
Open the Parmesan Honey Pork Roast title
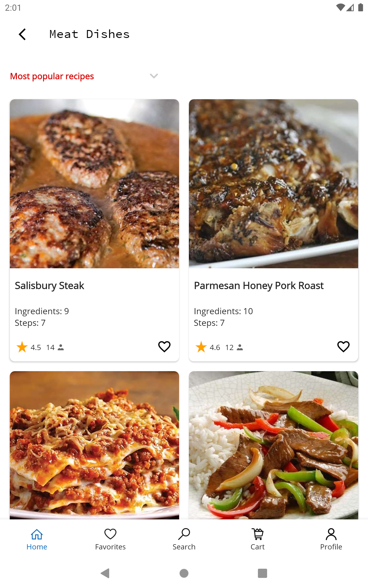(x=259, y=285)
